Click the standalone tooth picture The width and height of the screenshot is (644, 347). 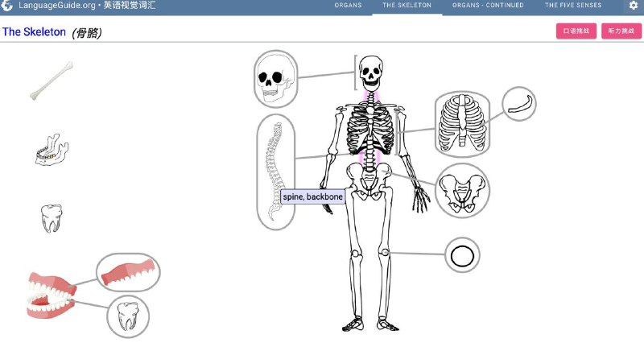(x=52, y=218)
